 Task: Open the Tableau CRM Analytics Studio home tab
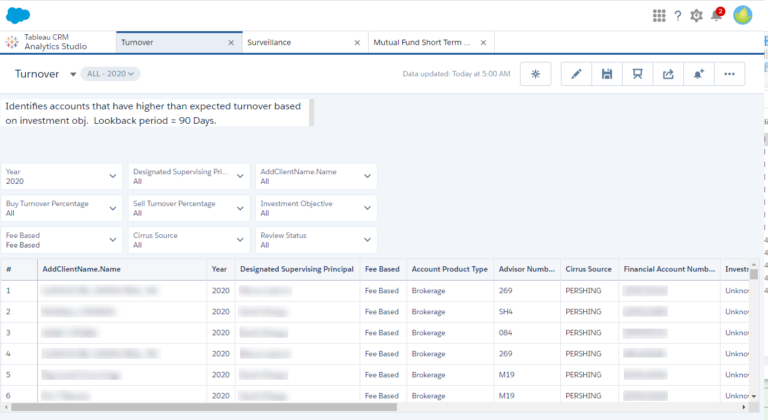[58, 43]
